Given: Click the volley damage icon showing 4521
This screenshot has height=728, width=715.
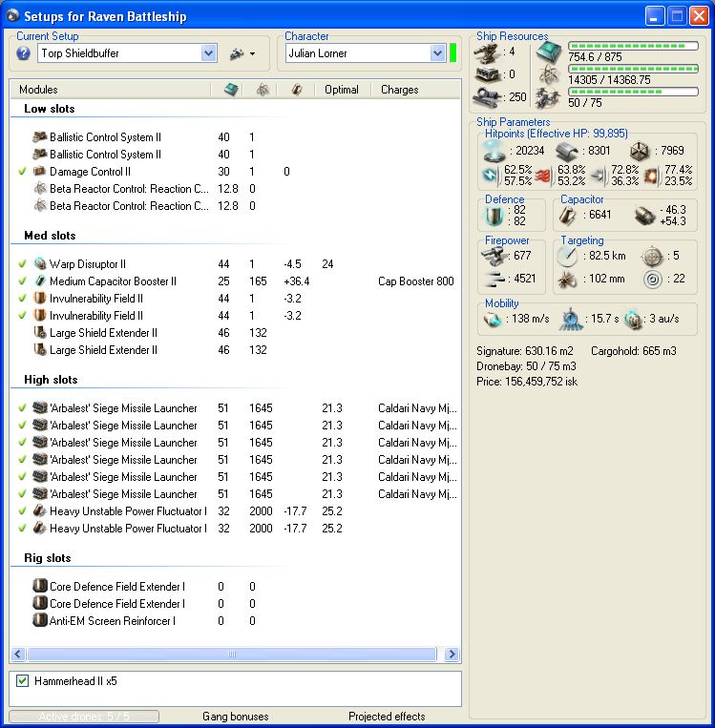Looking at the screenshot, I should click(x=494, y=279).
